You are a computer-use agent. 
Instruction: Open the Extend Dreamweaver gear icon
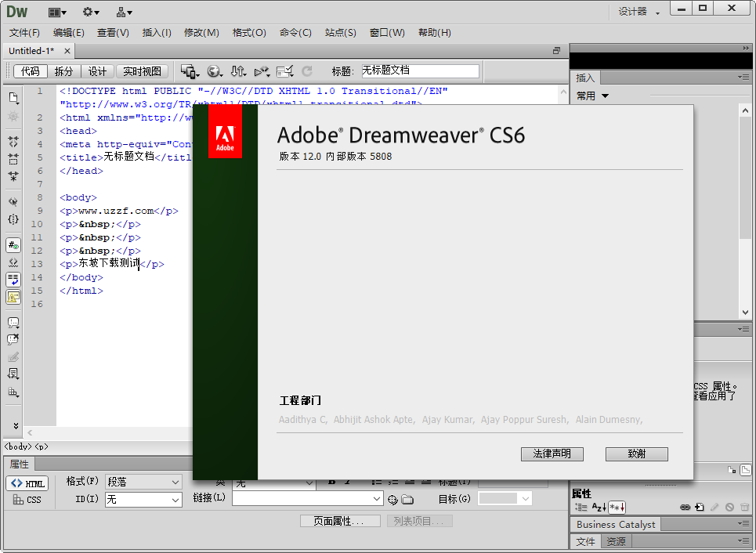[x=91, y=12]
